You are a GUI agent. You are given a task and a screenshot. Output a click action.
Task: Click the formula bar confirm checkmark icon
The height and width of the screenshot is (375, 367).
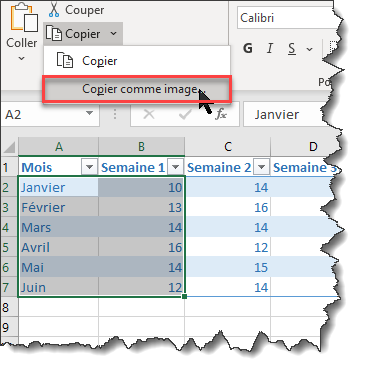[x=185, y=115]
